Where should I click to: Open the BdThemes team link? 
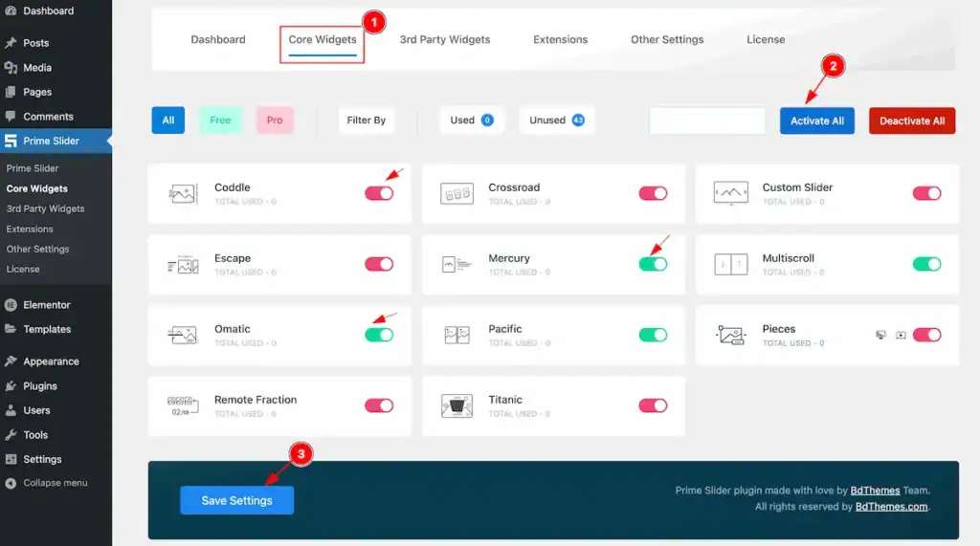click(875, 491)
